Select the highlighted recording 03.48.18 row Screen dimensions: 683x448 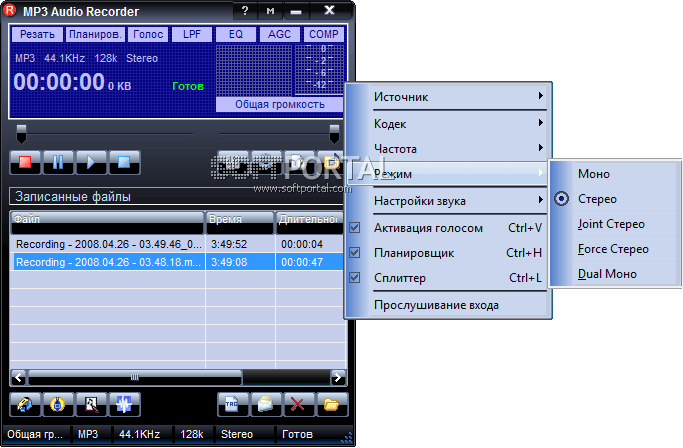(178, 262)
